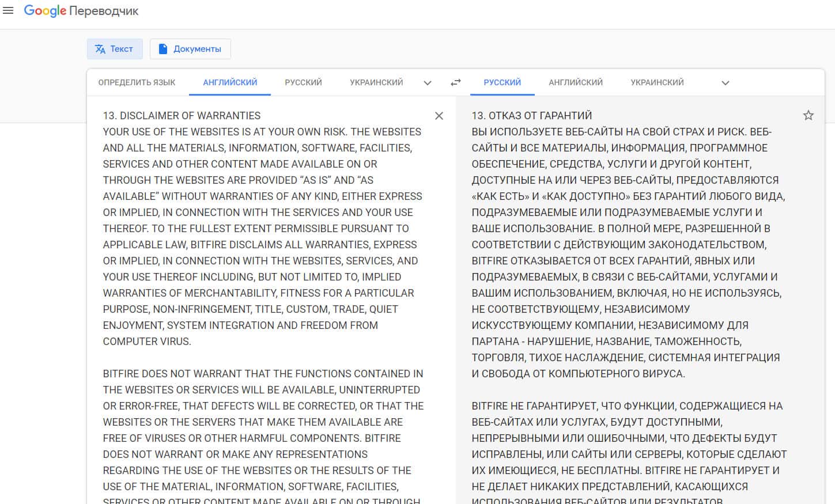The image size is (835, 504).
Task: Select РУССКИЙ as target language
Action: tap(502, 82)
